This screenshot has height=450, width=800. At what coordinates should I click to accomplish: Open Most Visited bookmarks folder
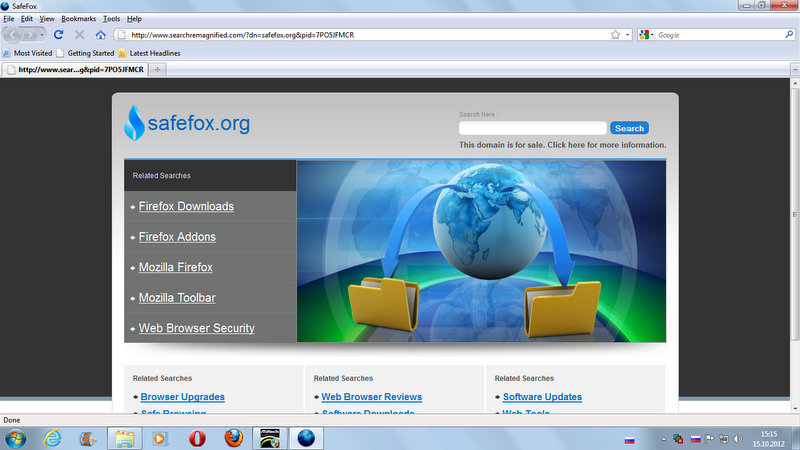(28, 53)
